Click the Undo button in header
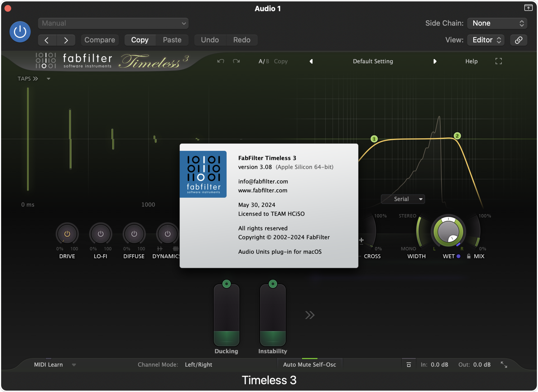The height and width of the screenshot is (392, 538). [x=210, y=40]
